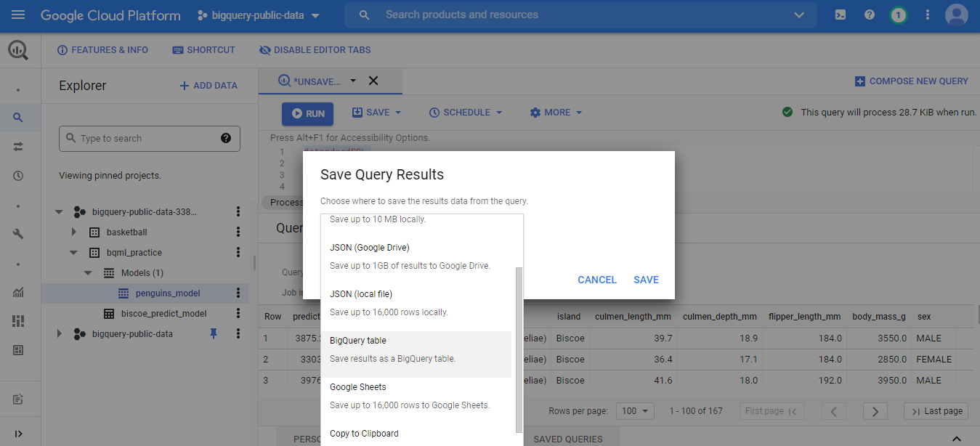Open the monitoring chart sidebar icon

point(18,292)
